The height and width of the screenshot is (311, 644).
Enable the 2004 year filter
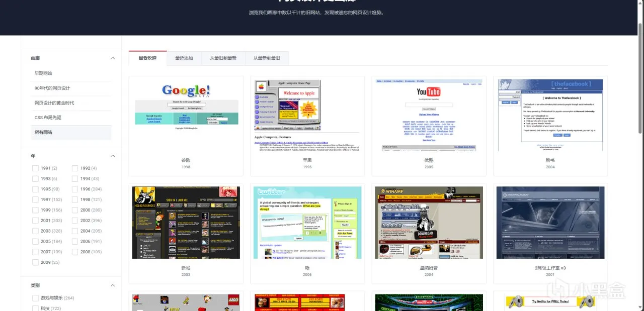[75, 231]
